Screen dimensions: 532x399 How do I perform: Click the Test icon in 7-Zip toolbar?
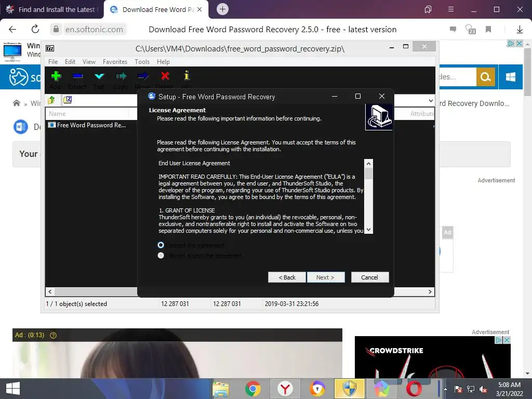(99, 76)
